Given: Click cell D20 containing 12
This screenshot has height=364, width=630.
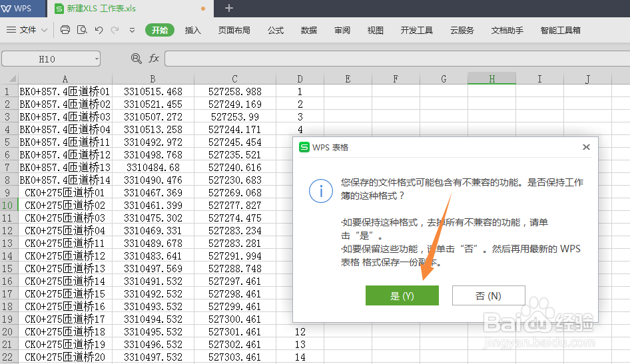Looking at the screenshot, I should coord(300,331).
